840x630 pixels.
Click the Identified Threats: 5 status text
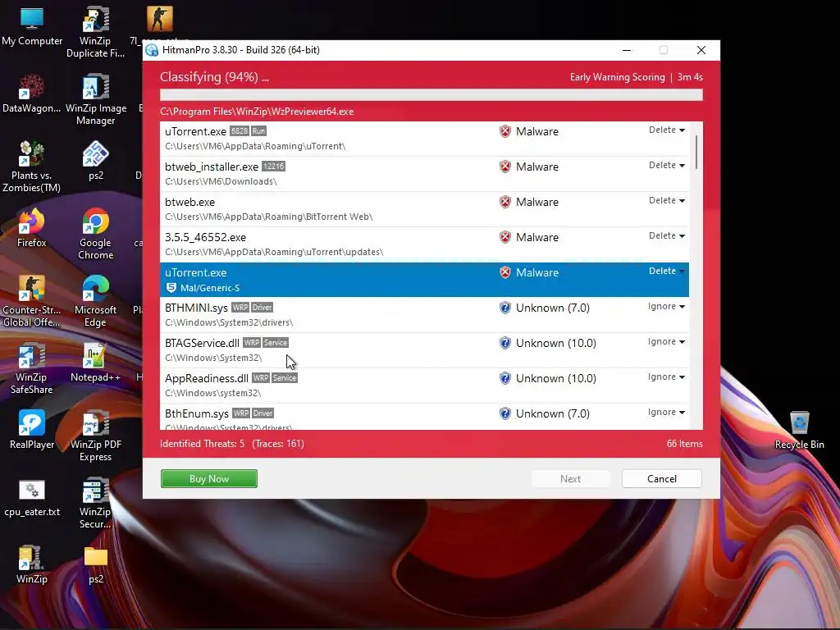click(202, 444)
